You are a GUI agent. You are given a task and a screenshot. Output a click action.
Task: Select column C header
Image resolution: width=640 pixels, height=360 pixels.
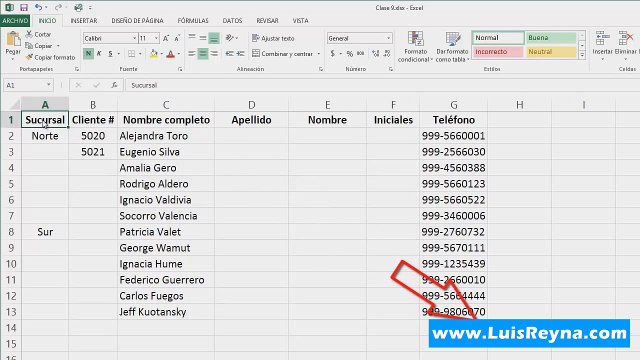coord(166,105)
